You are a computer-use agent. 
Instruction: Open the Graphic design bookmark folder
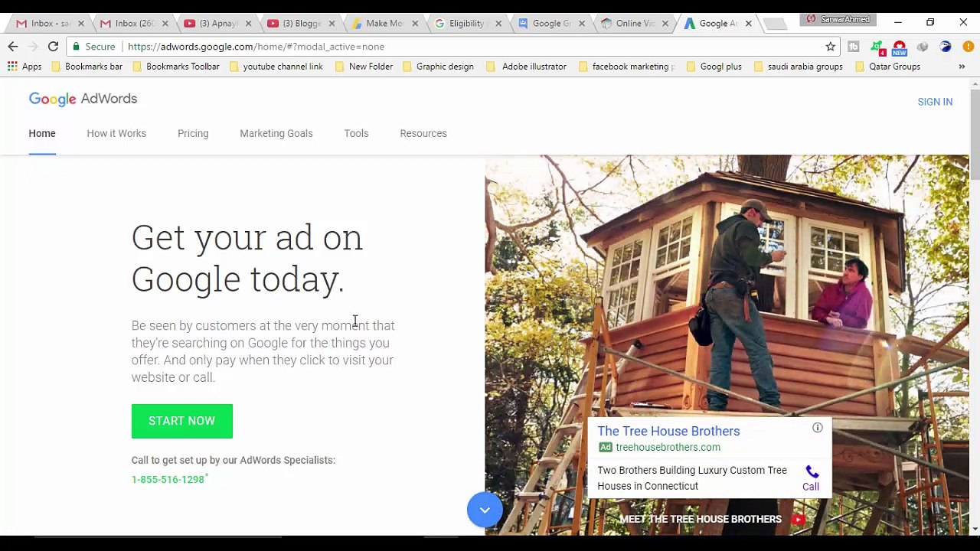[x=438, y=67]
